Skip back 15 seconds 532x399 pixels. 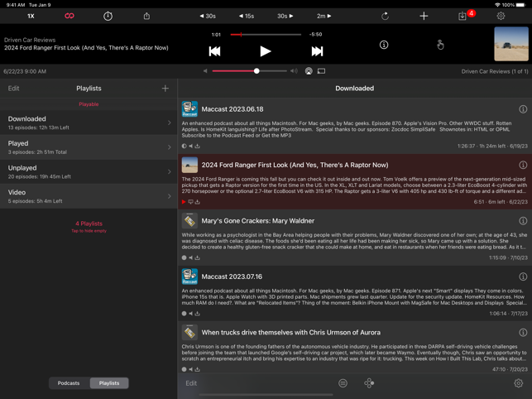[247, 16]
